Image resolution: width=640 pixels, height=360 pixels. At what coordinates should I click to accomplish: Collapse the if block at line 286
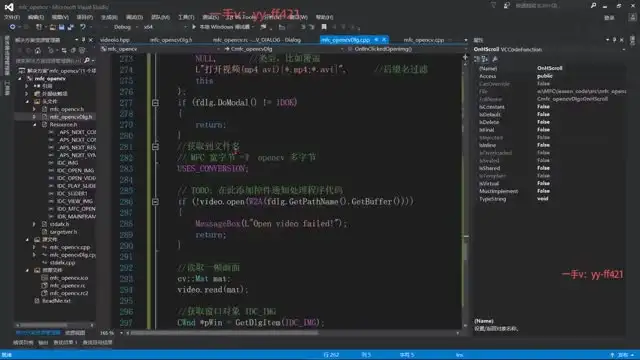[156, 201]
